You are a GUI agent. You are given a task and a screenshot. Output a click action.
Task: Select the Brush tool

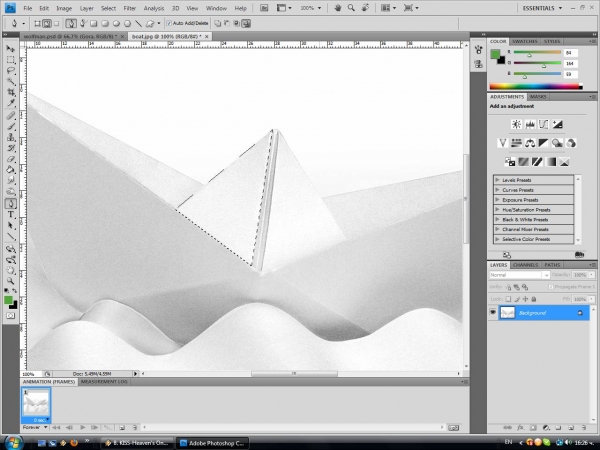click(x=10, y=126)
